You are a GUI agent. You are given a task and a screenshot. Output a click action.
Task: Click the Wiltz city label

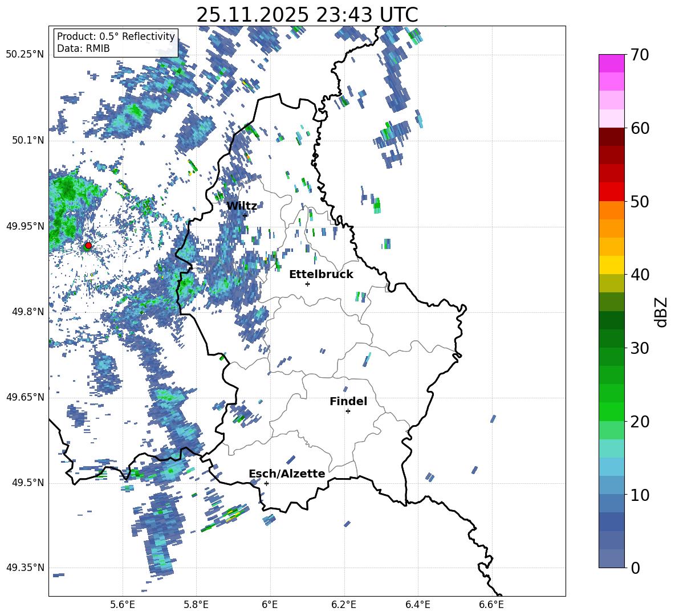point(242,206)
